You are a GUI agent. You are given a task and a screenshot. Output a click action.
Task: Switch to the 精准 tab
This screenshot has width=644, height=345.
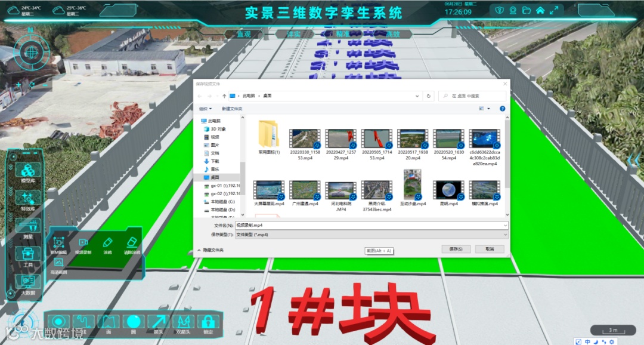[343, 34]
